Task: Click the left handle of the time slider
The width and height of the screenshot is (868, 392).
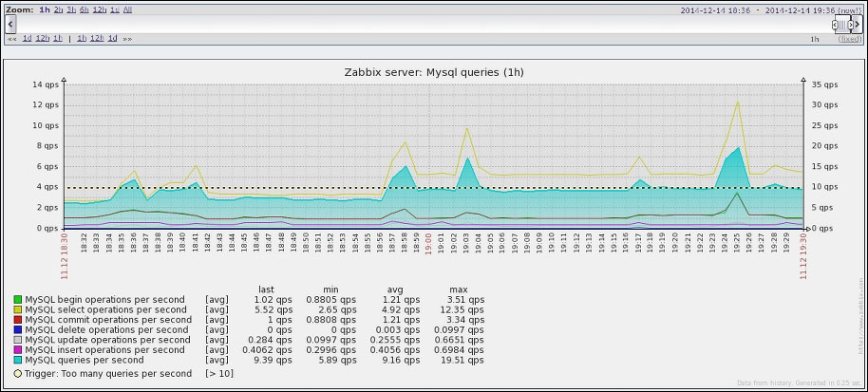Action: (837, 25)
